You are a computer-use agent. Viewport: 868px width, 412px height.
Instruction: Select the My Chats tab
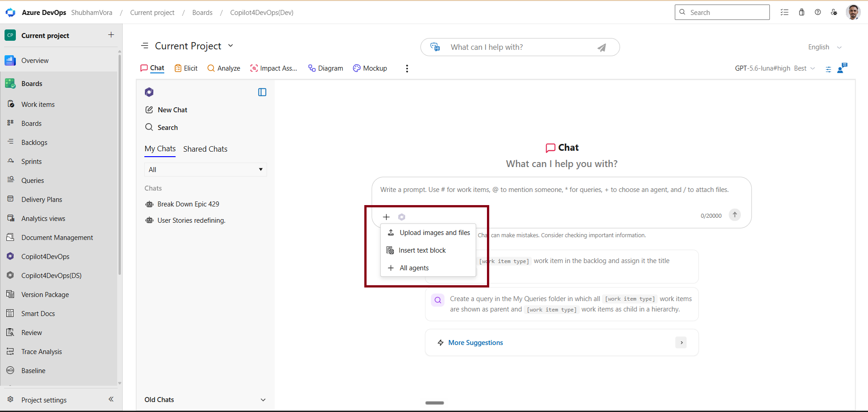(x=160, y=149)
